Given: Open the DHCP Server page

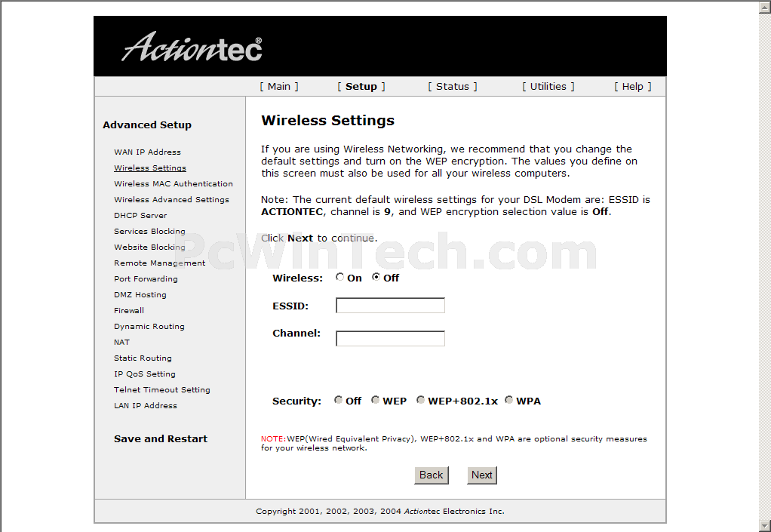Looking at the screenshot, I should click(140, 215).
